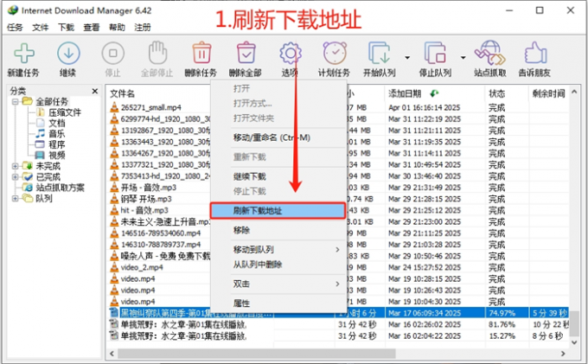This screenshot has width=588, height=364.
Task: Click the horizontal scrollbar thumb
Action: click(x=257, y=354)
